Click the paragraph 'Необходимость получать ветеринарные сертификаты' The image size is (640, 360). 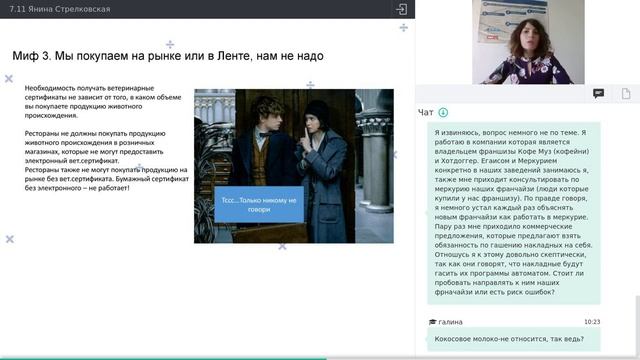pyautogui.click(x=103, y=102)
